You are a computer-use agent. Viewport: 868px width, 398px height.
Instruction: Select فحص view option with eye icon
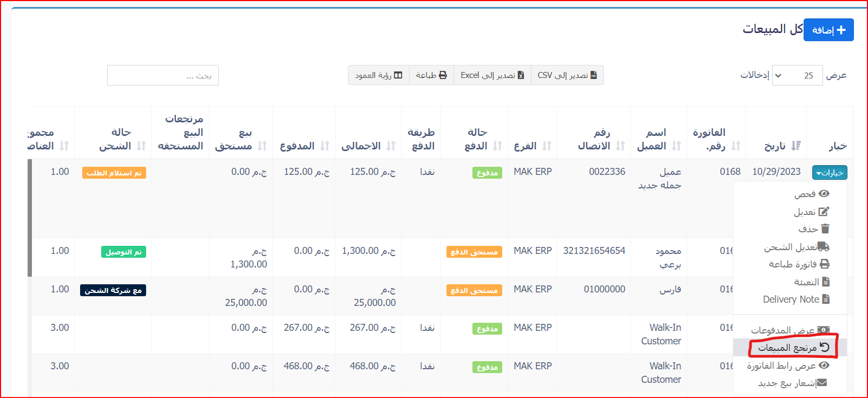[811, 194]
